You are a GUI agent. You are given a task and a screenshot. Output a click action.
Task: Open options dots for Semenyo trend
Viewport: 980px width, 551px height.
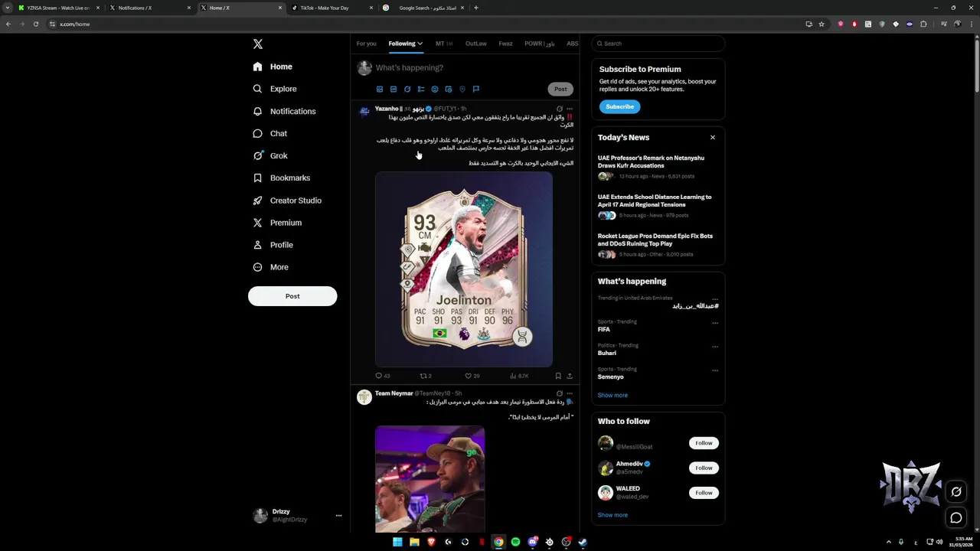point(715,370)
